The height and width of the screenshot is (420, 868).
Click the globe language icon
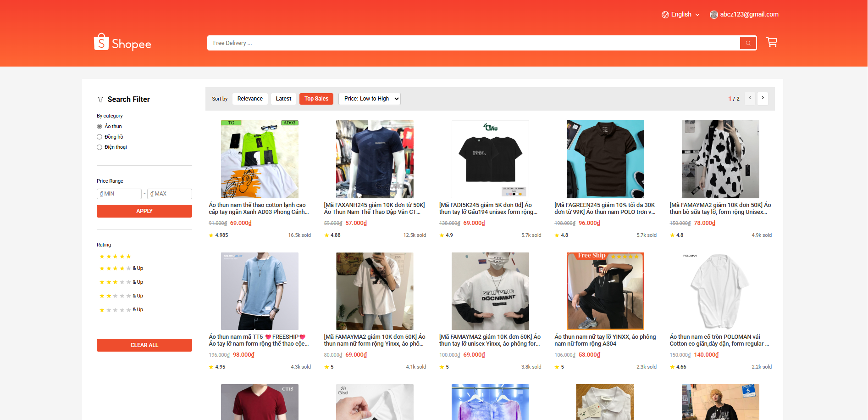coord(665,15)
